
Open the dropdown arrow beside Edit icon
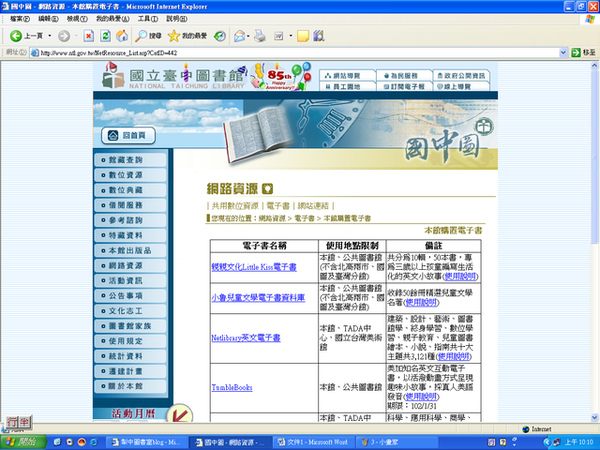coord(291,36)
